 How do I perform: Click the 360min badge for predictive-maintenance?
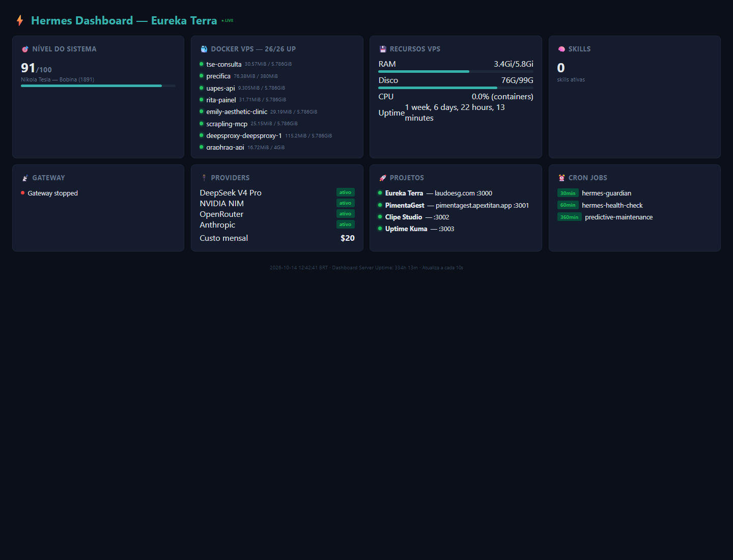point(570,217)
